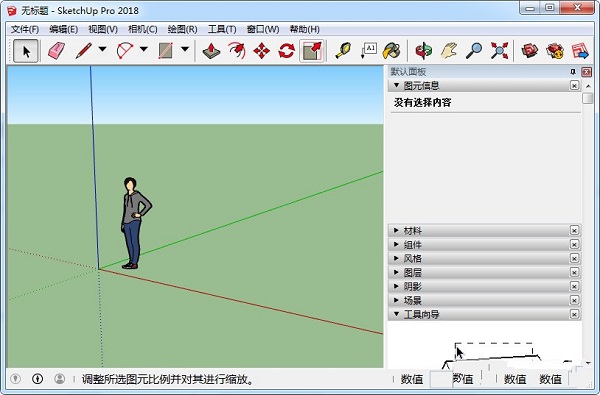The height and width of the screenshot is (395, 600).
Task: Activate the Rotate tool
Action: (x=287, y=51)
